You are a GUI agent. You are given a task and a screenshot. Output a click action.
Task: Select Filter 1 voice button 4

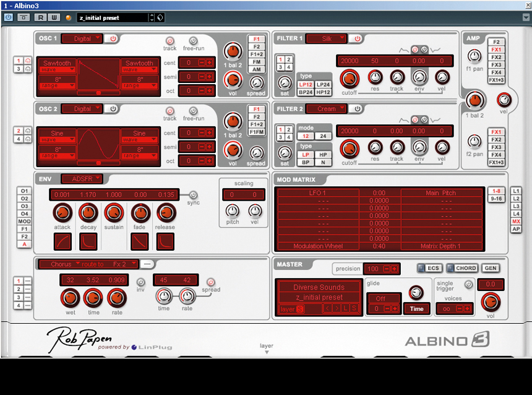pos(289,67)
